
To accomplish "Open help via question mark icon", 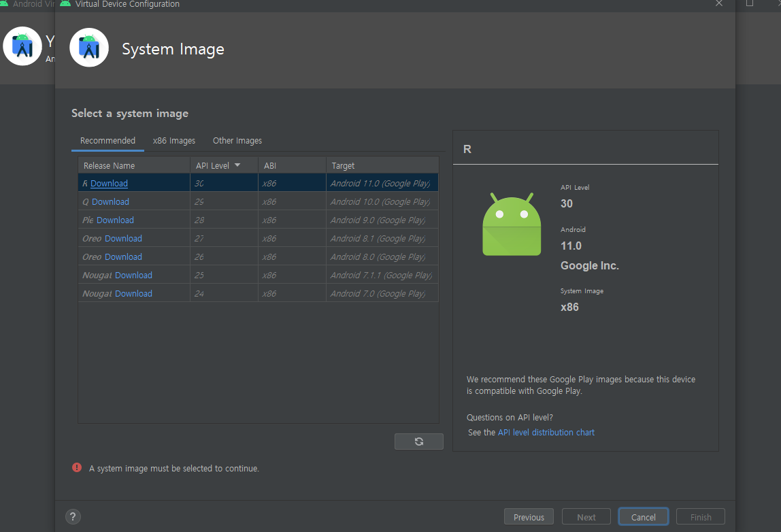I will 73,516.
